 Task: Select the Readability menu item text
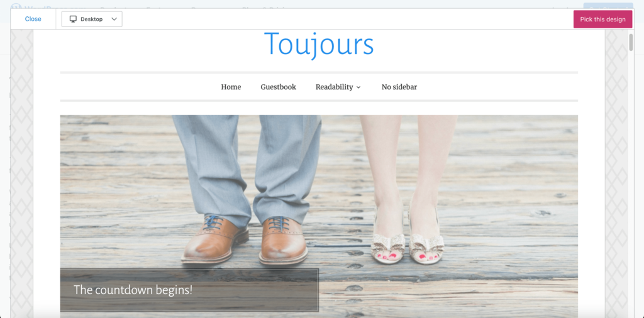(x=334, y=87)
